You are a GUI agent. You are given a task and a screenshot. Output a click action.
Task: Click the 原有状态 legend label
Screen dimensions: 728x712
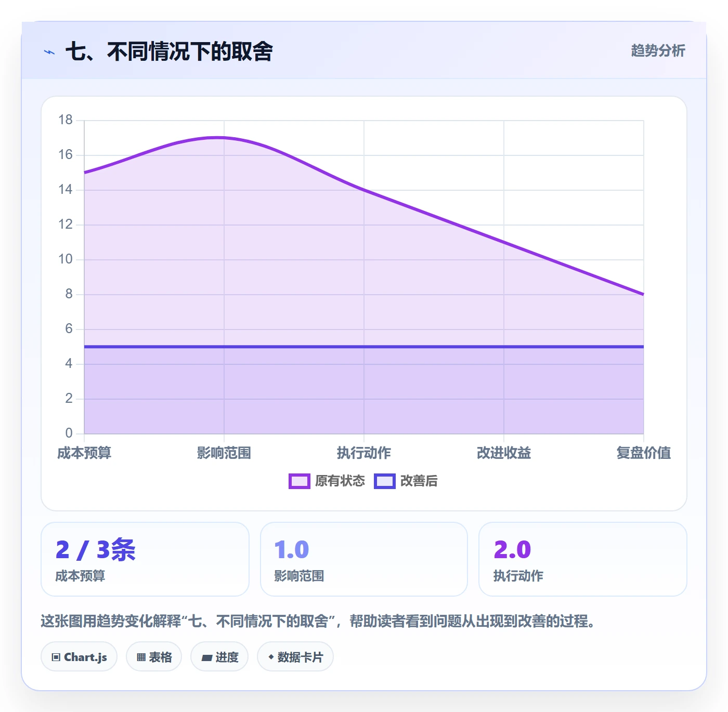(340, 481)
